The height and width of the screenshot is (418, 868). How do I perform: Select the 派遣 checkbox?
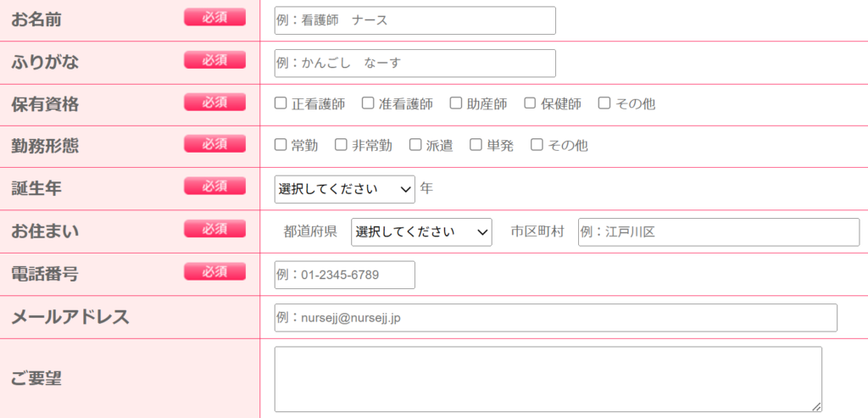click(x=415, y=145)
